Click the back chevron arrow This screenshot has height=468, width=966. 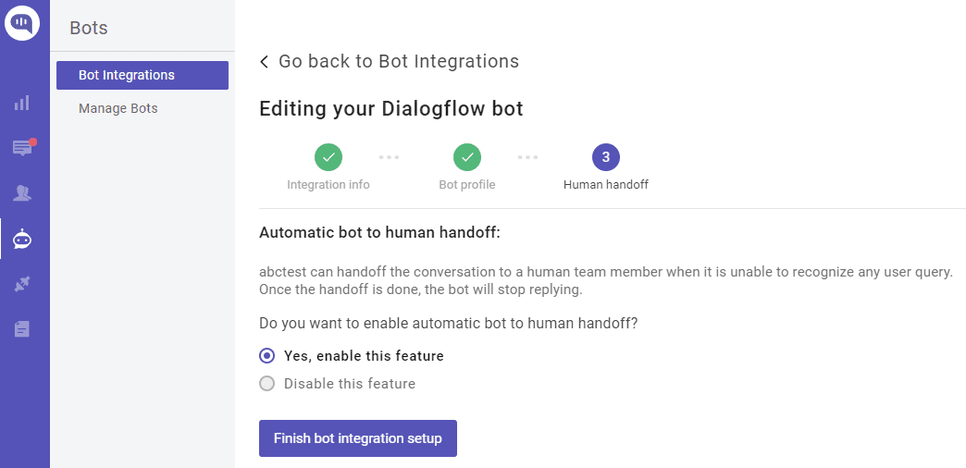264,62
